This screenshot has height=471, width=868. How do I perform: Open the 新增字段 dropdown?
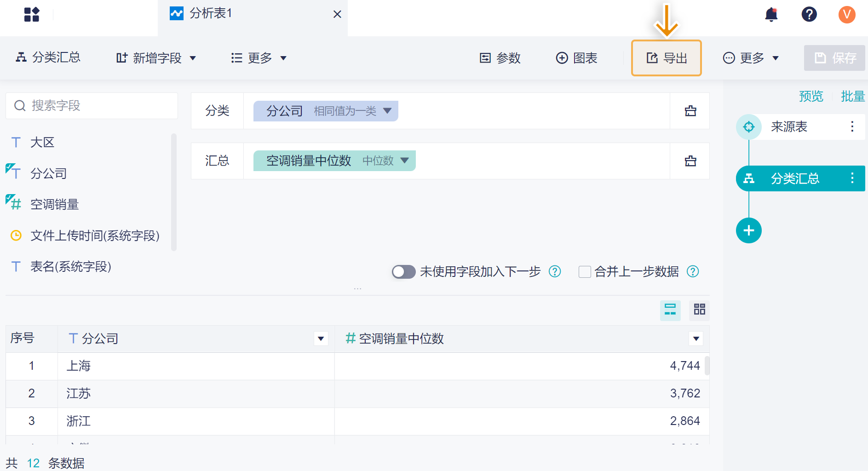(x=156, y=58)
